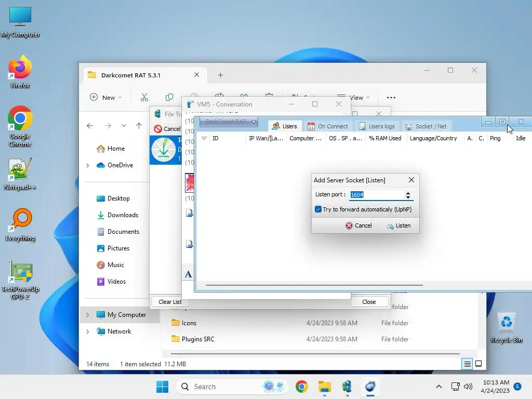This screenshot has height=399, width=532.
Task: Decrease listen port with down spinner arrow
Action: pos(408,197)
